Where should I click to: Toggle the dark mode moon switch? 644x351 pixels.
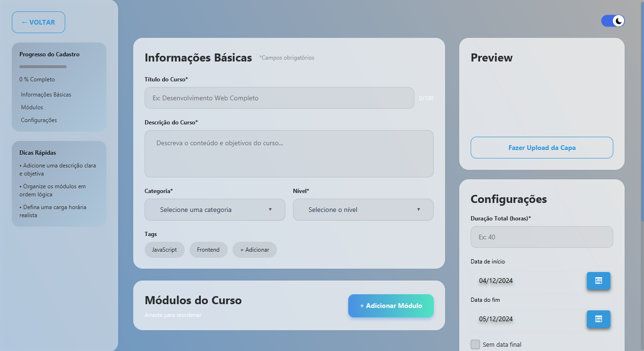613,21
